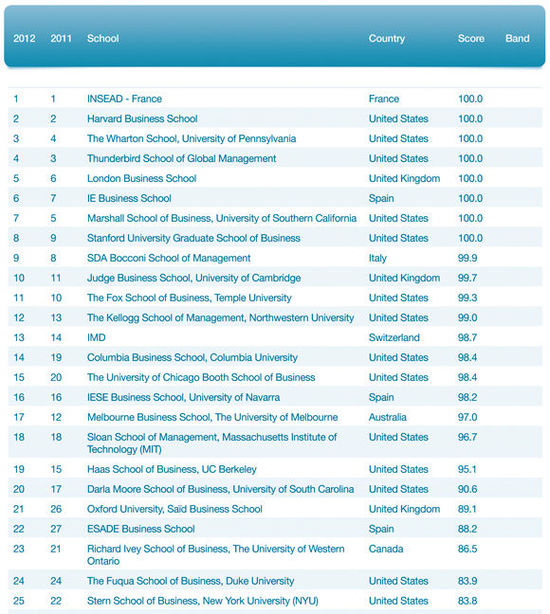Click the 89.1 score value
Viewport: 550px width, 614px height.
click(467, 509)
